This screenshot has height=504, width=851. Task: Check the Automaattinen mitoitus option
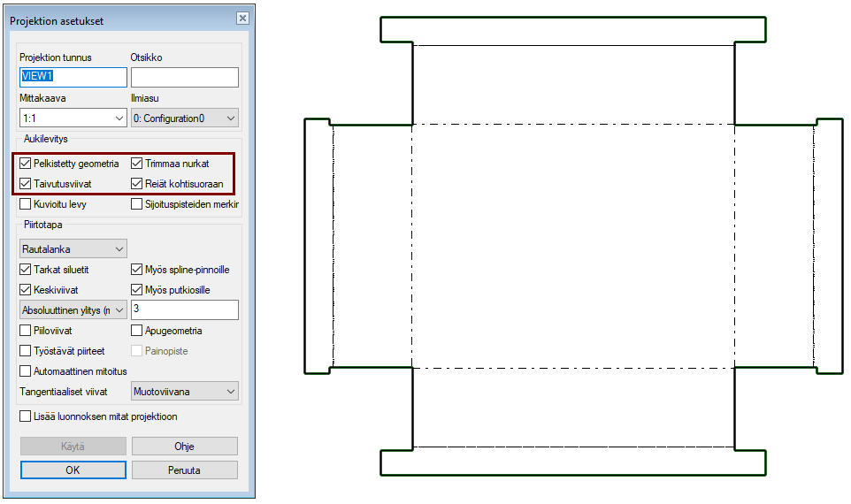(25, 371)
